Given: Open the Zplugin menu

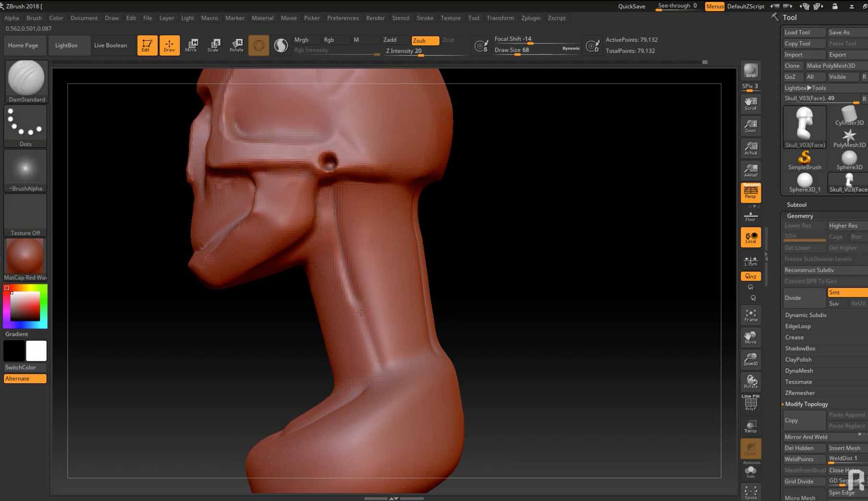Looking at the screenshot, I should point(530,18).
